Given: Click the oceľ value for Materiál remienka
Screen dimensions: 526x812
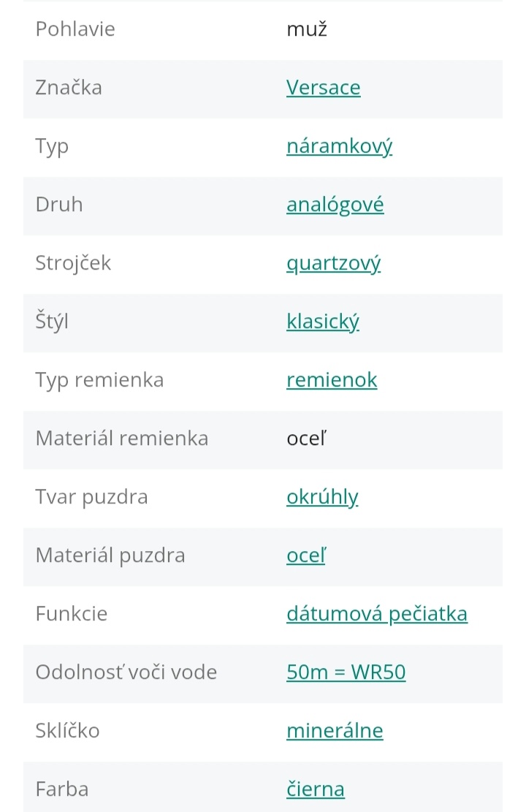Looking at the screenshot, I should [x=305, y=439].
